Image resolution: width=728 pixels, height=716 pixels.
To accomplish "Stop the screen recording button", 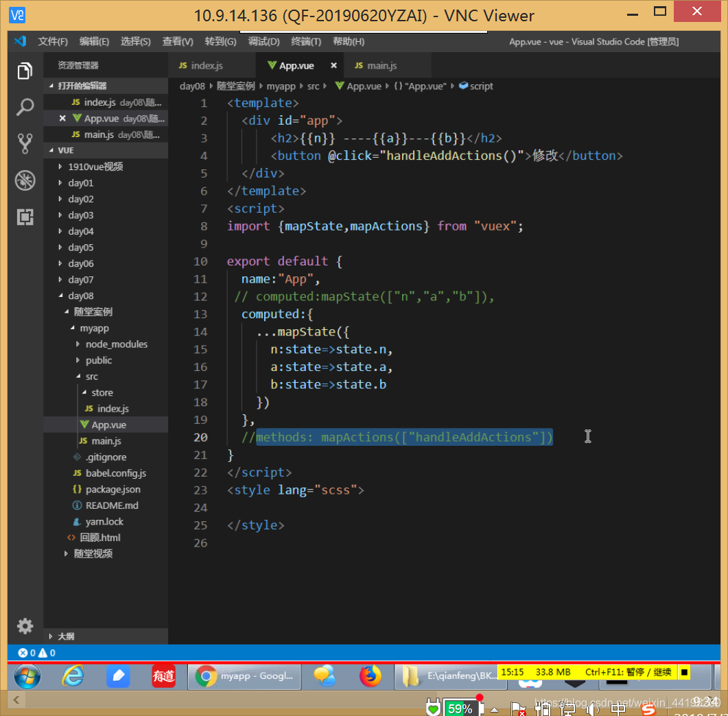I will (x=684, y=672).
